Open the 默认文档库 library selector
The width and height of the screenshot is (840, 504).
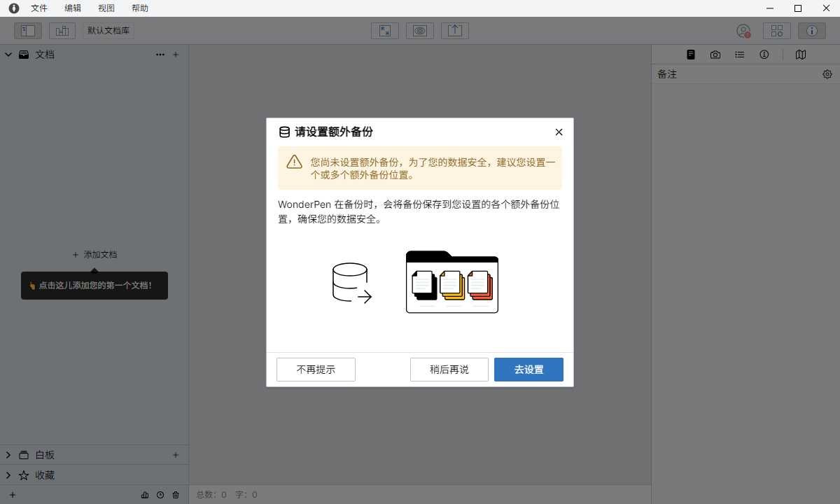[x=108, y=31]
